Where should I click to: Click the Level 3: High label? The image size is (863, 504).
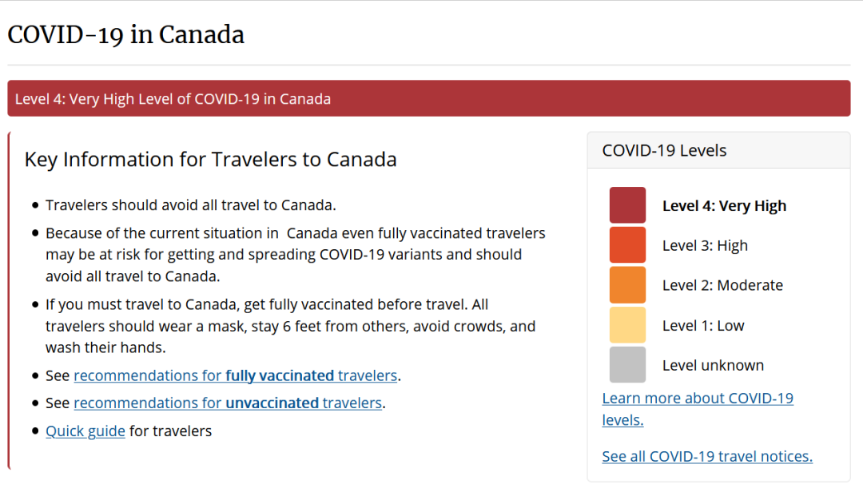[705, 245]
